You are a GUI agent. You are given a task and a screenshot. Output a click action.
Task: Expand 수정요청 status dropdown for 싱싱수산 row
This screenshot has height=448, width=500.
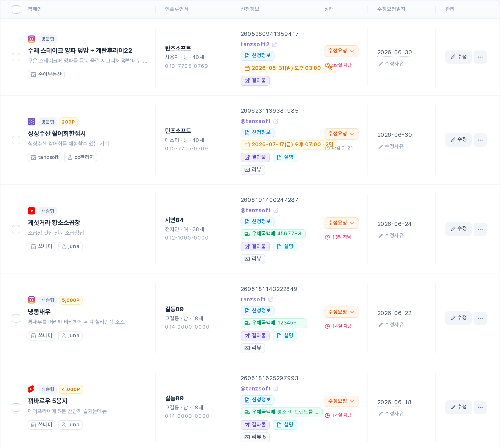[x=341, y=134]
